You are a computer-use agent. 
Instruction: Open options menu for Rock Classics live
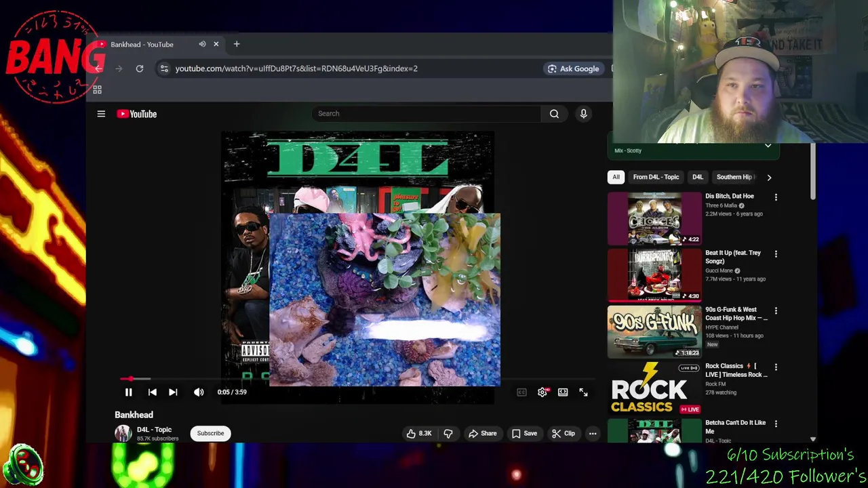[x=776, y=367]
